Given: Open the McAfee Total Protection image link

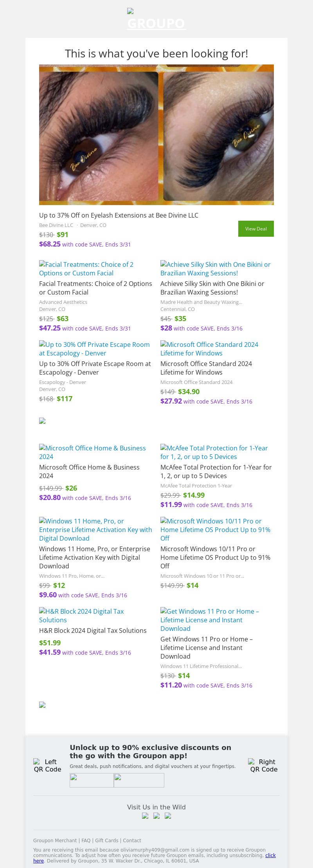Looking at the screenshot, I should click(x=214, y=452).
